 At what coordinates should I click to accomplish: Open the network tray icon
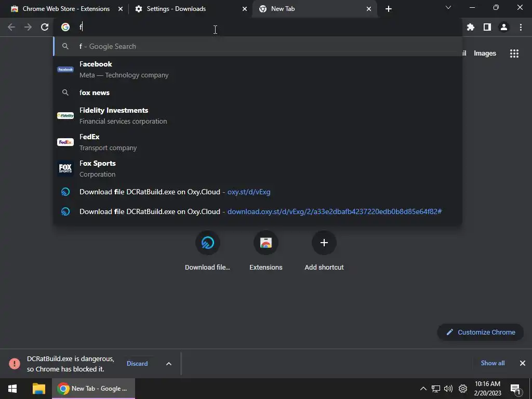(436, 389)
